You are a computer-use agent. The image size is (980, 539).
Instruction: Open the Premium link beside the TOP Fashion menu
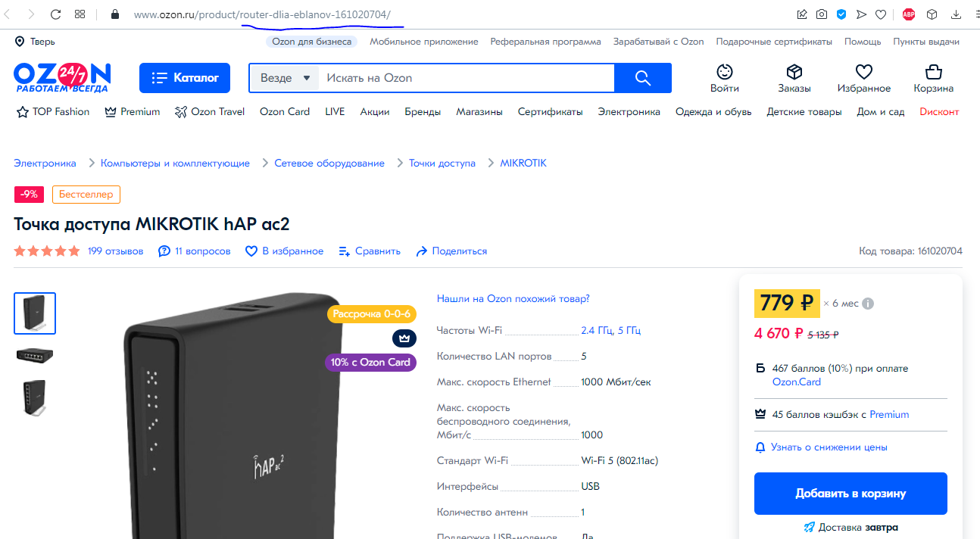click(133, 111)
